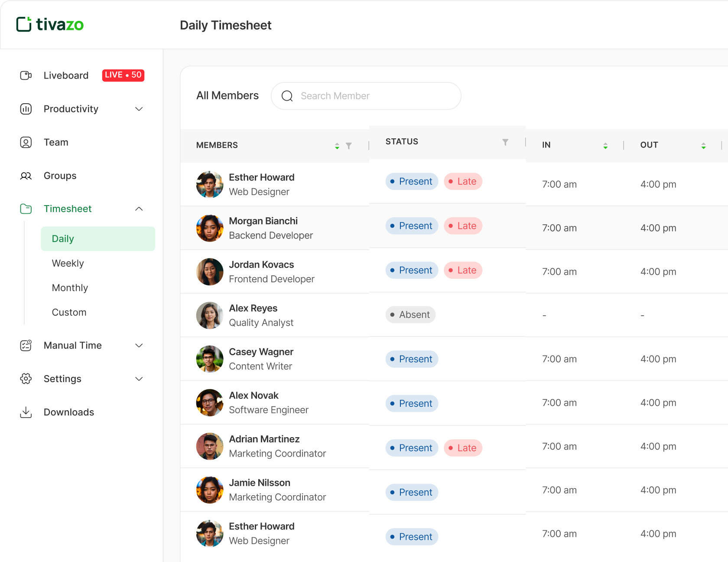
Task: Click the tivazo logo
Action: tap(50, 25)
